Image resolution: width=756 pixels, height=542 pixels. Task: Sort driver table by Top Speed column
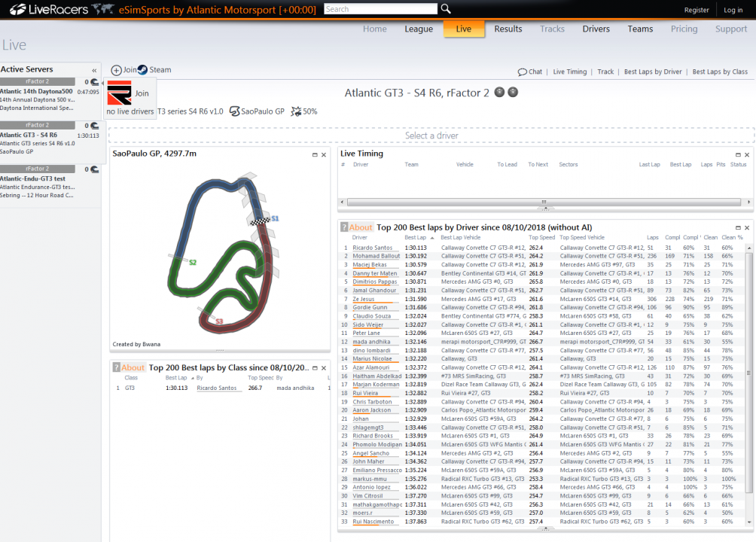[x=541, y=237]
